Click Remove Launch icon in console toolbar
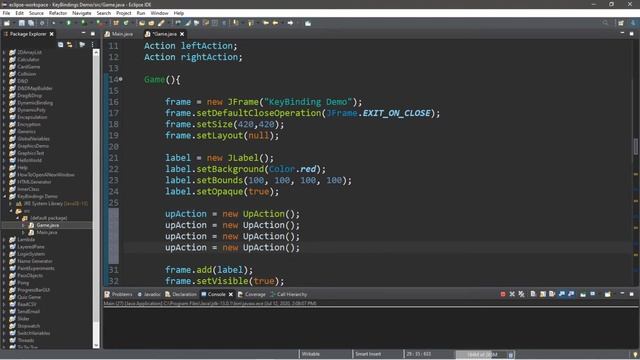The image size is (640, 360). [x=512, y=294]
